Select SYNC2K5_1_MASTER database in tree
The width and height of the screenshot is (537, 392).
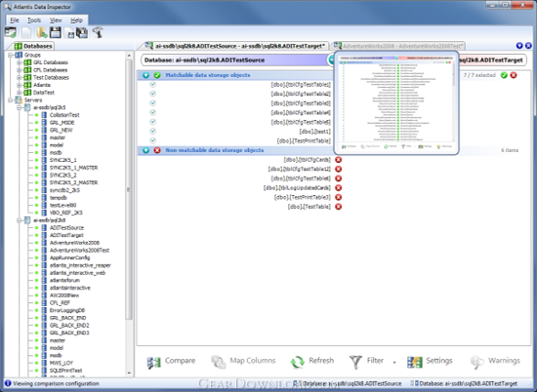pos(73,168)
